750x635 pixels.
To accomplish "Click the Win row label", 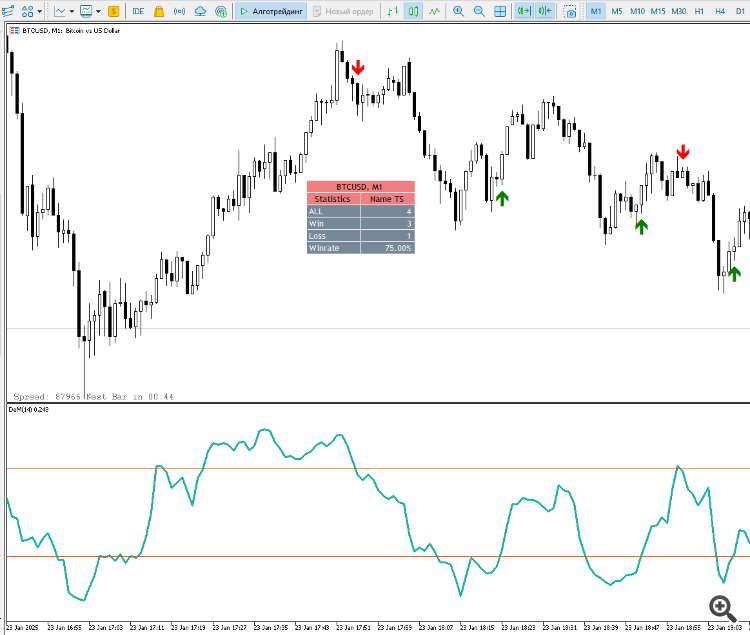I will pyautogui.click(x=316, y=224).
